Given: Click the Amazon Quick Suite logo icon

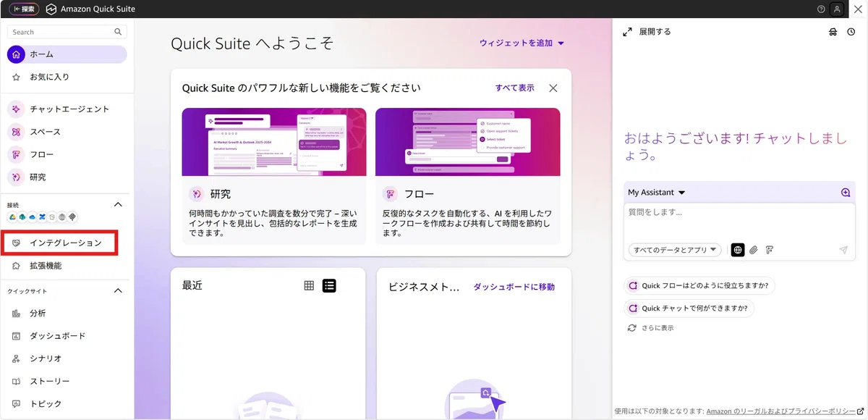Looking at the screenshot, I should click(x=51, y=9).
